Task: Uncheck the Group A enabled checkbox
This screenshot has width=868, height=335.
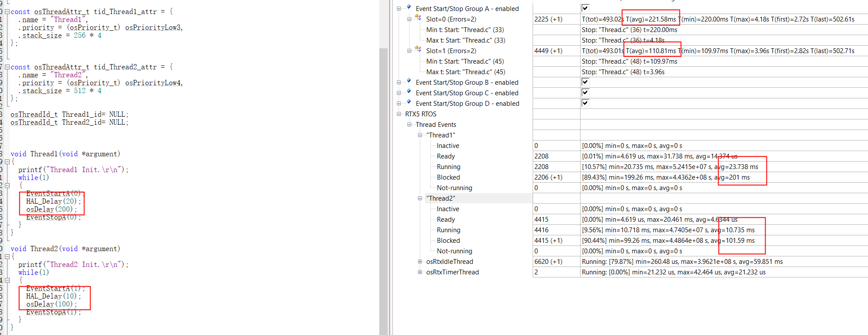Action: [585, 8]
